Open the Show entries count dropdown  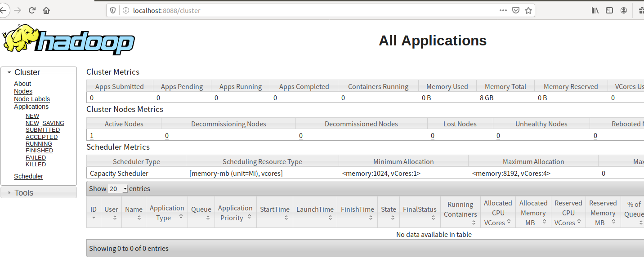118,189
